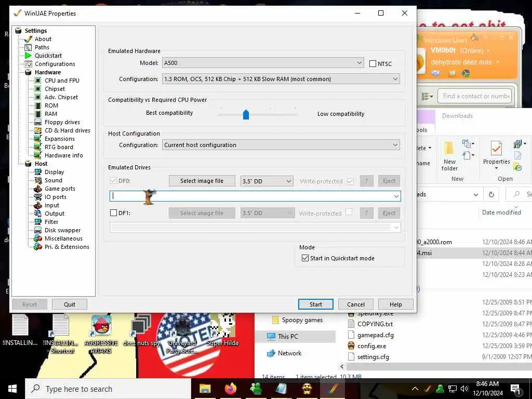Click the green Quickstart arrow icon
This screenshot has height=399, width=532.
click(x=29, y=56)
